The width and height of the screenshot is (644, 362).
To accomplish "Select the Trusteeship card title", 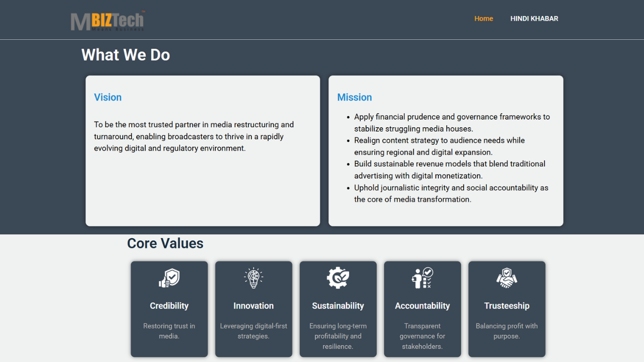I will click(x=507, y=306).
